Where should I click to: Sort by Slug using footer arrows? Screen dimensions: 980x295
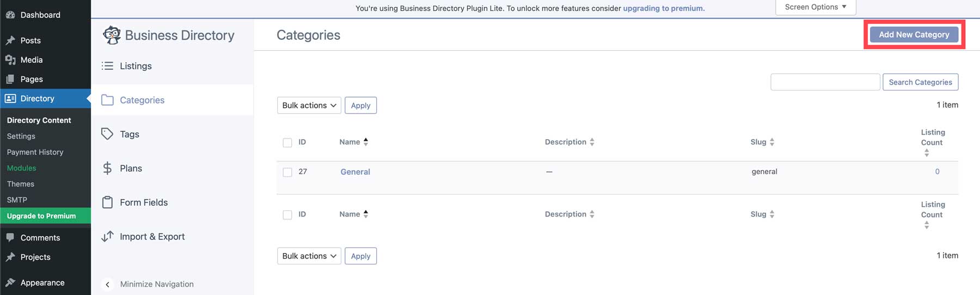pyautogui.click(x=772, y=214)
